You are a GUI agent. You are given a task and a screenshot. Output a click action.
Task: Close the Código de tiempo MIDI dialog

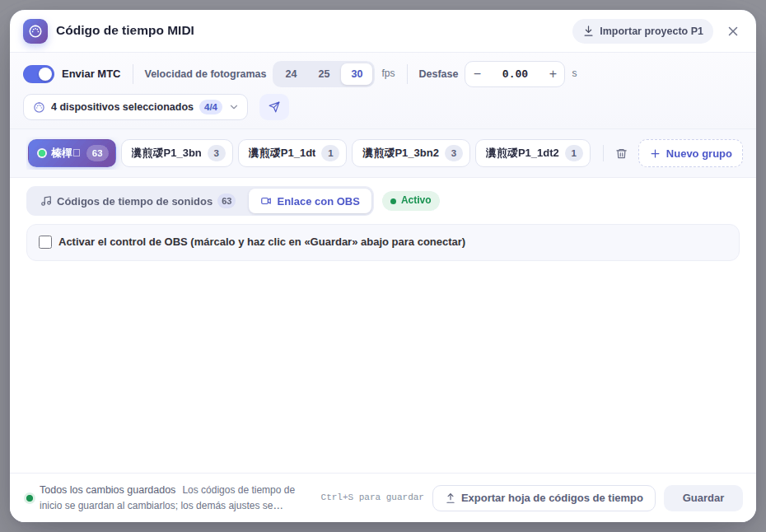click(733, 31)
